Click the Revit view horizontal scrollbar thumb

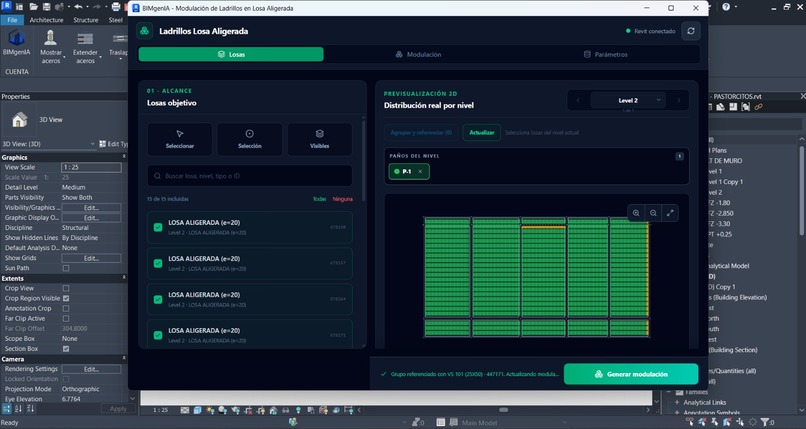(504, 410)
